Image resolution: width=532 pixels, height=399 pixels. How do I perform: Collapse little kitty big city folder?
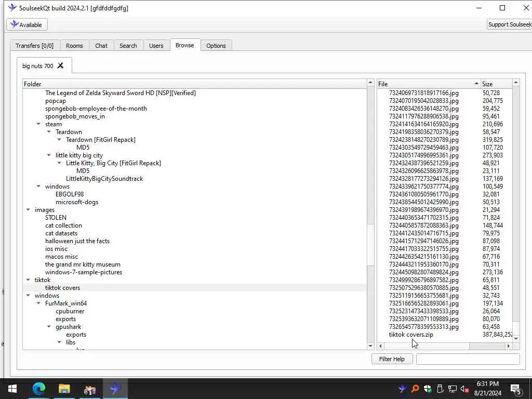49,155
